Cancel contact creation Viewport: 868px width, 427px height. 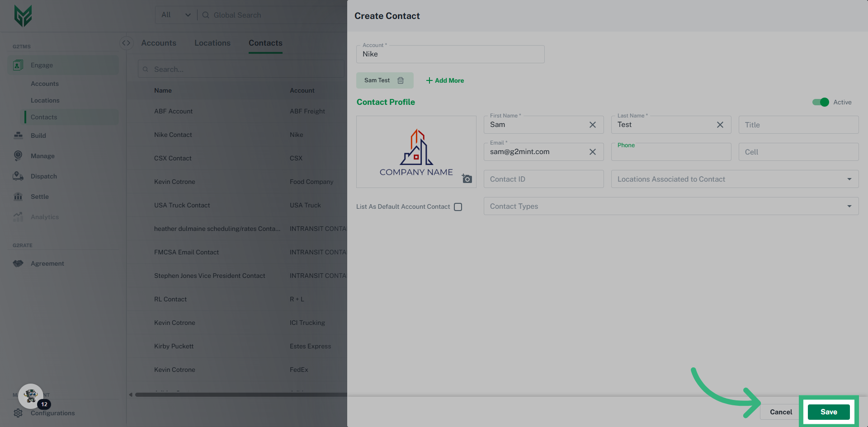781,412
